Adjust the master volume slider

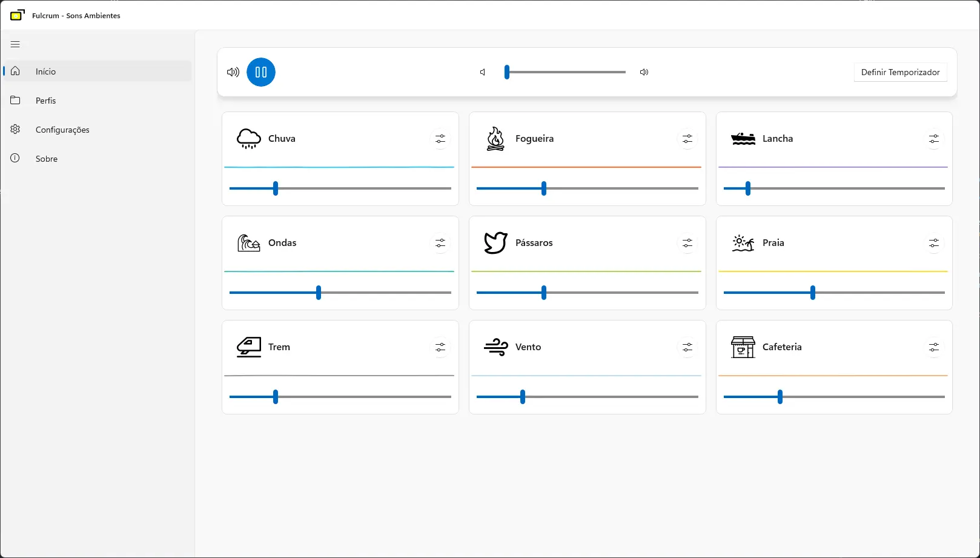point(506,72)
